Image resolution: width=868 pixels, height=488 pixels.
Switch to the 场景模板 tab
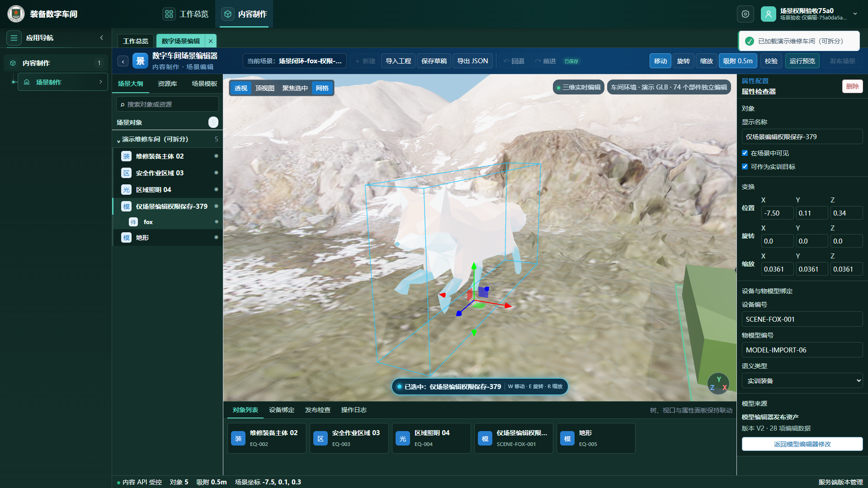pos(204,84)
